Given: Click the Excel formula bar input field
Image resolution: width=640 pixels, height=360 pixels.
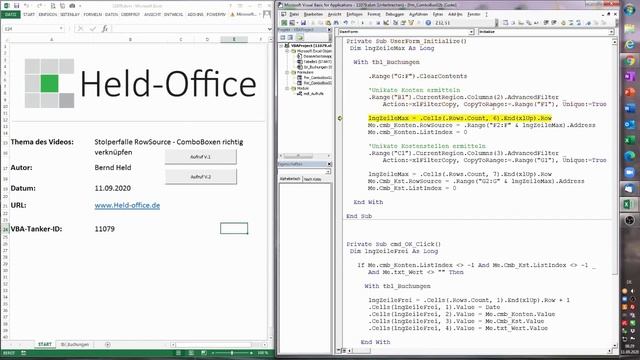Looking at the screenshot, I should coord(189,29).
